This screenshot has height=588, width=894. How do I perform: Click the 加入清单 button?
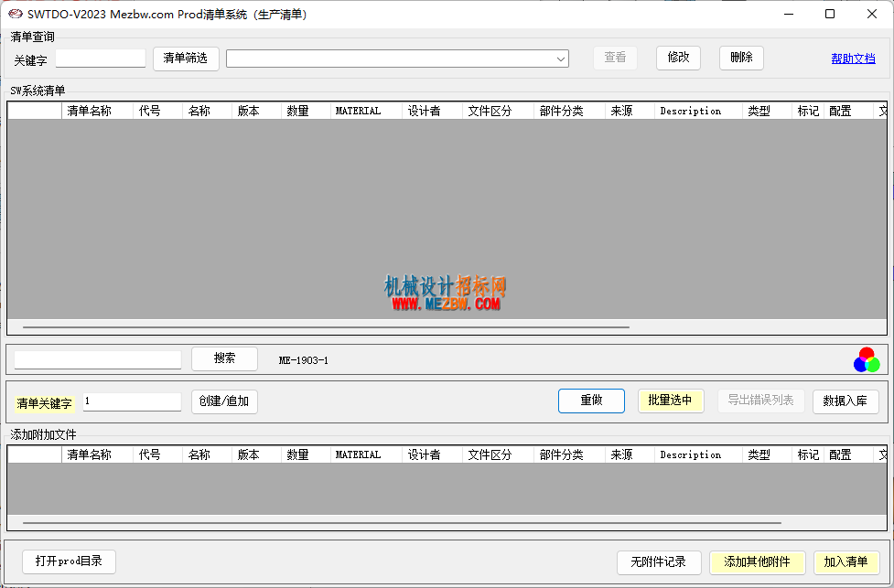pyautogui.click(x=846, y=563)
